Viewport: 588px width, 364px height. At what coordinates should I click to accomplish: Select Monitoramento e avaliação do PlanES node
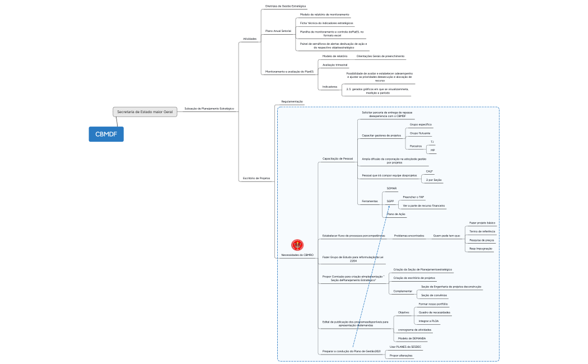point(289,72)
